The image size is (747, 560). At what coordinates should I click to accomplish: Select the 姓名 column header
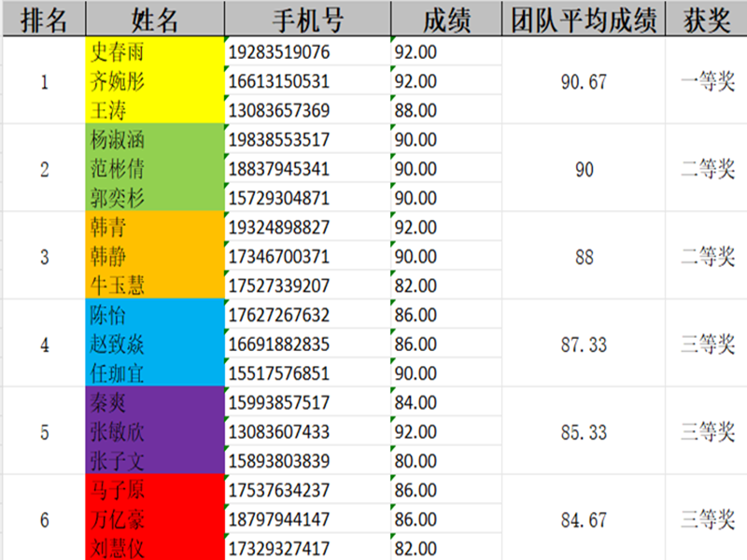pyautogui.click(x=155, y=19)
